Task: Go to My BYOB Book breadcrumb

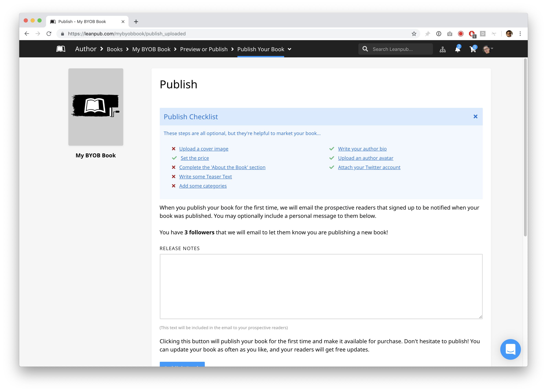Action: point(151,49)
